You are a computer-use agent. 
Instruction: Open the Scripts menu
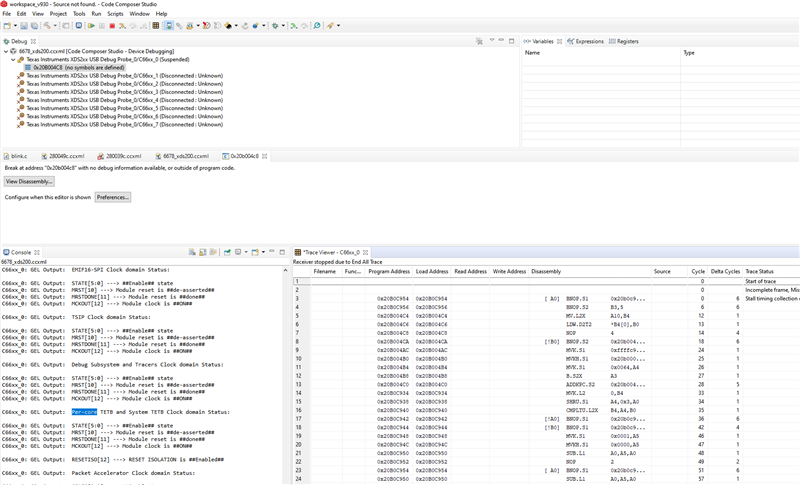point(115,14)
